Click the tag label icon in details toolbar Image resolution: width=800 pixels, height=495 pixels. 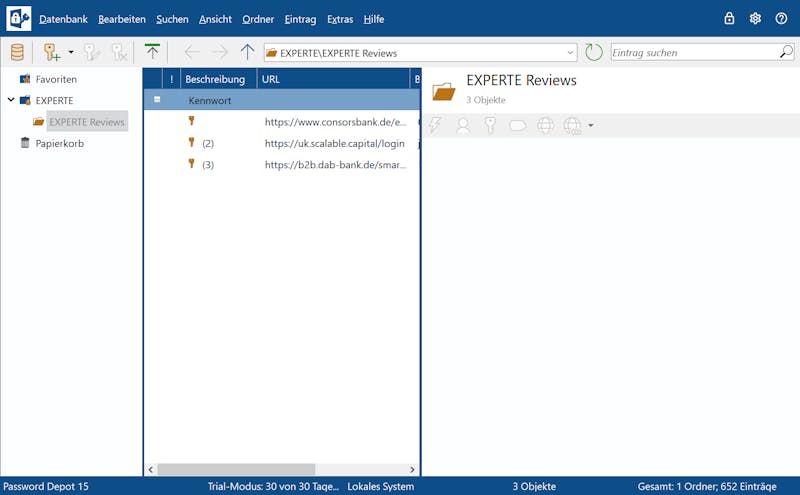(517, 126)
